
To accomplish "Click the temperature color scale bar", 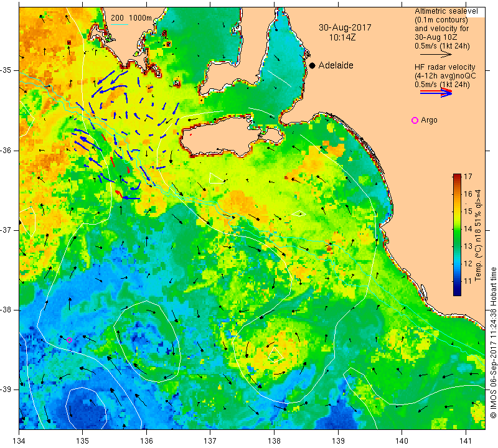I will 457,235.
